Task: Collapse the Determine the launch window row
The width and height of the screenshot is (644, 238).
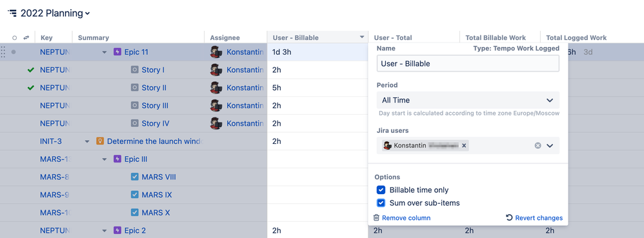Action: pos(87,141)
